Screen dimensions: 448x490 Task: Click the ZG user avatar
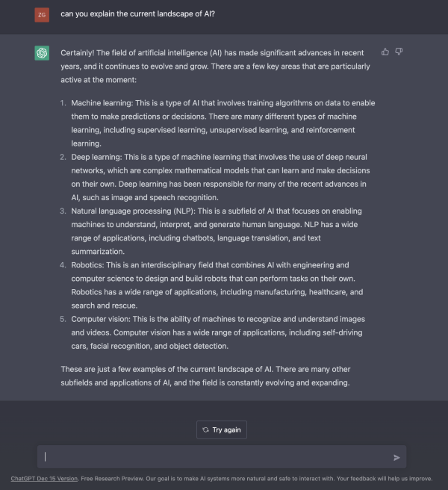pyautogui.click(x=42, y=14)
